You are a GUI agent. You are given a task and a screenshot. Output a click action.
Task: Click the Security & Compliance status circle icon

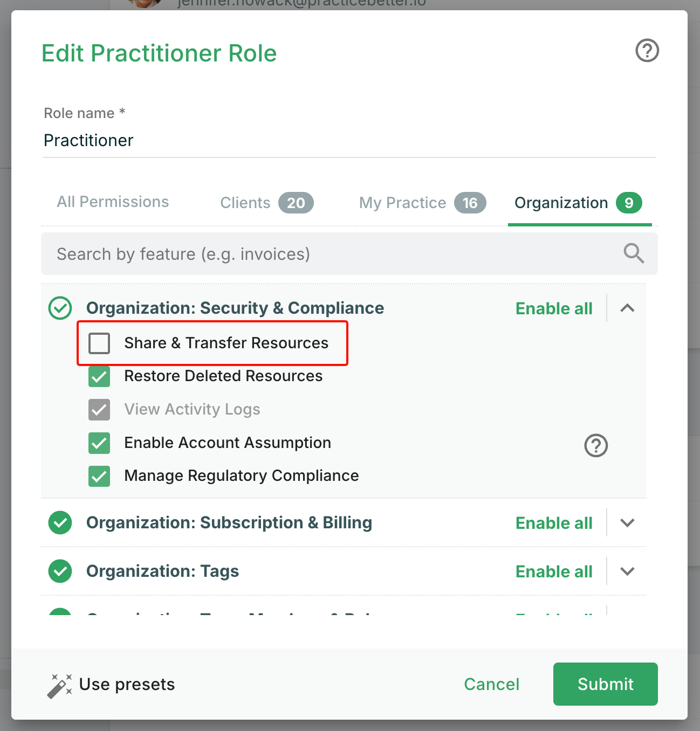click(60, 308)
